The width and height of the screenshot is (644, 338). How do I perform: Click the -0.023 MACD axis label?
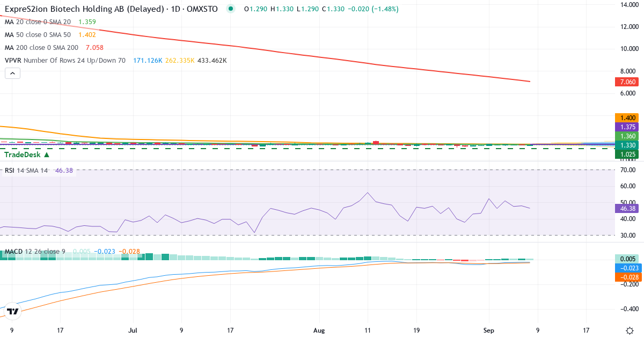627,268
